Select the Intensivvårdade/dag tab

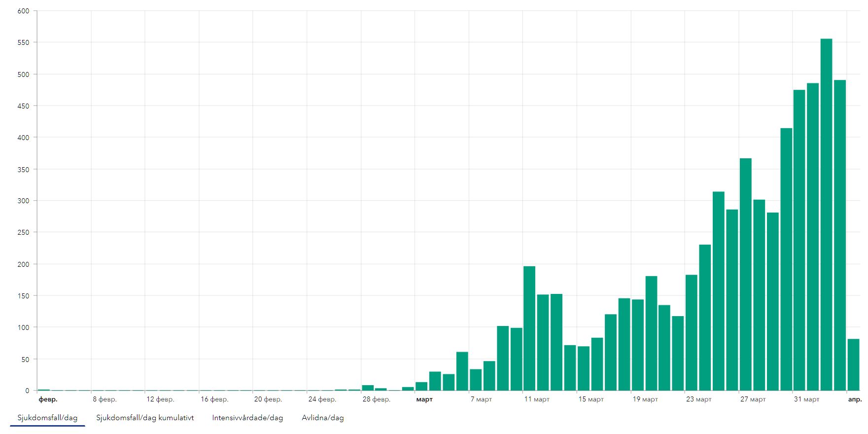[247, 418]
